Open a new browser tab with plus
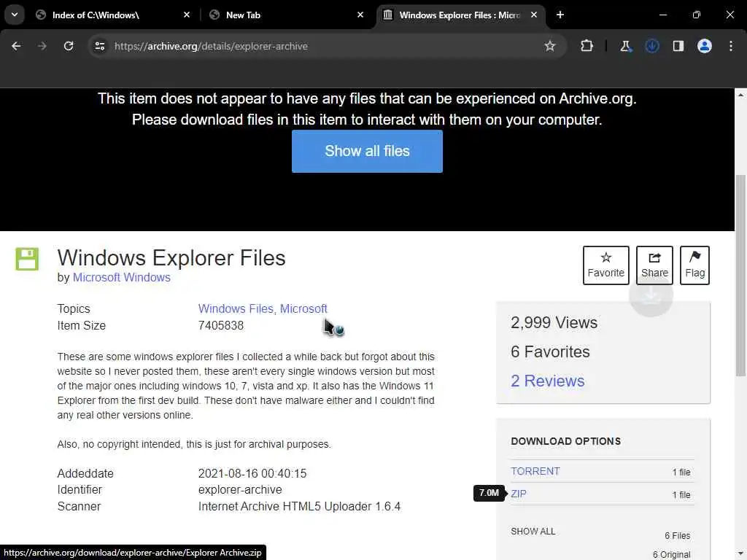 click(x=560, y=15)
